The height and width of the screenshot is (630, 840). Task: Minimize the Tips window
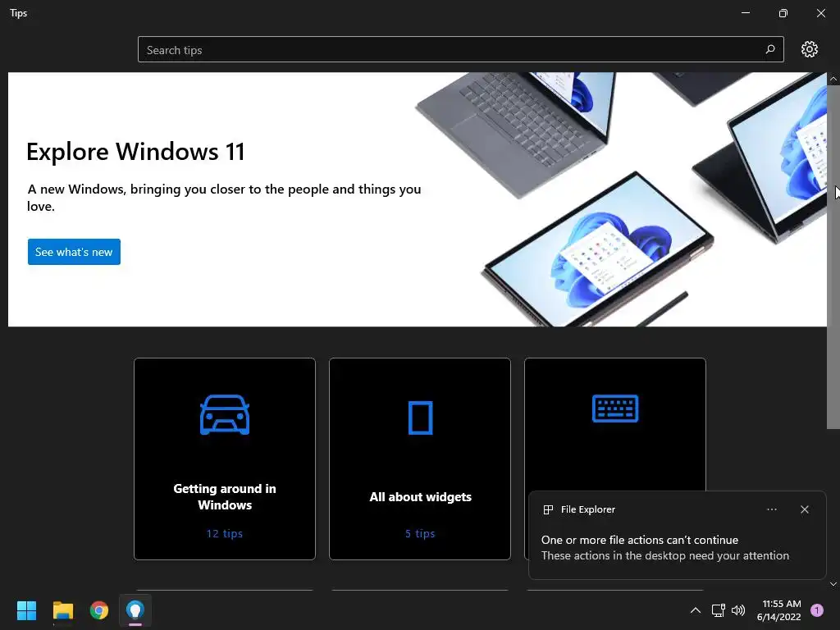pos(745,13)
